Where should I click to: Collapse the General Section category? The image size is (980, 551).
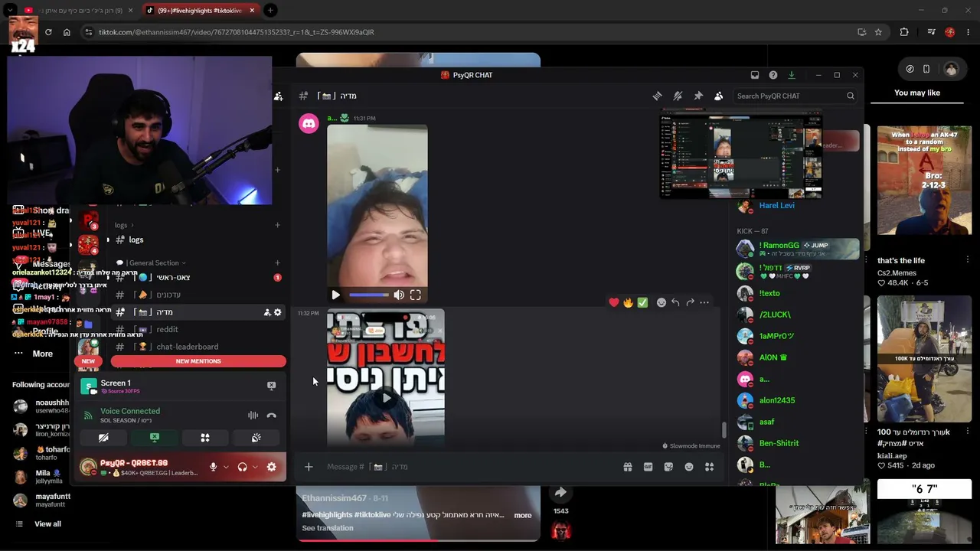(x=157, y=263)
